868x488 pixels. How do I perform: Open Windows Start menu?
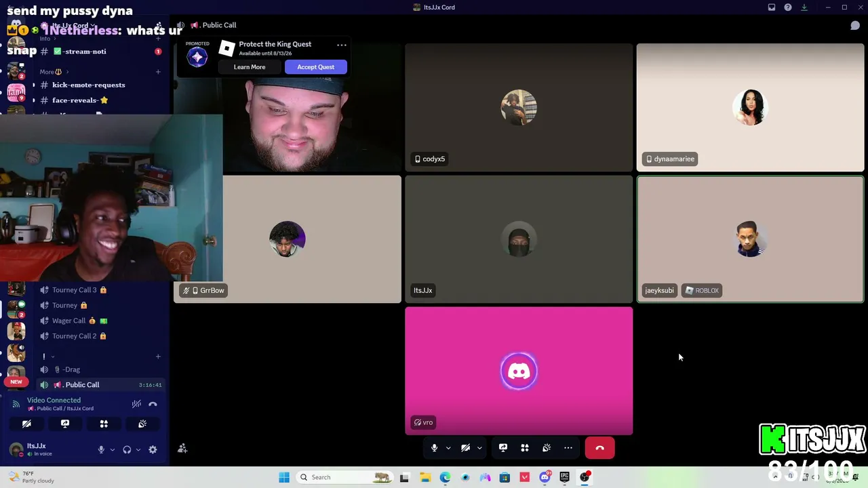[284, 477]
